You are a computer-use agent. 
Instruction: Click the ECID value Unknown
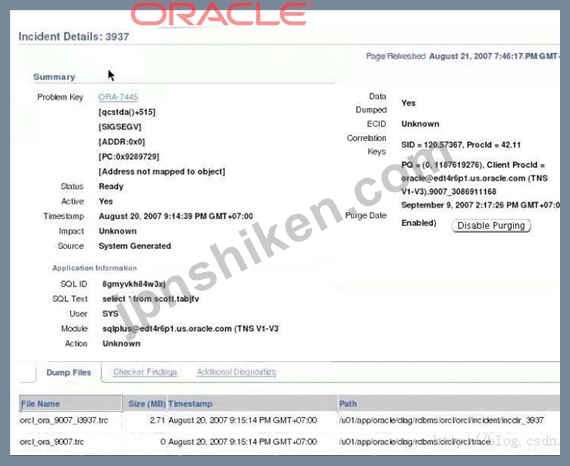(x=420, y=124)
